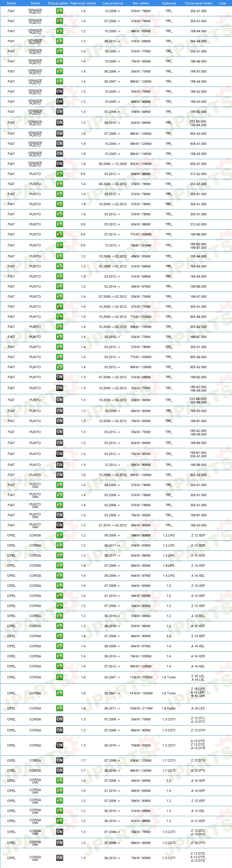232x868 pixels.
Task: Click ON icon in Grande Punto 955 A3.000 row
Action: pos(59,133)
